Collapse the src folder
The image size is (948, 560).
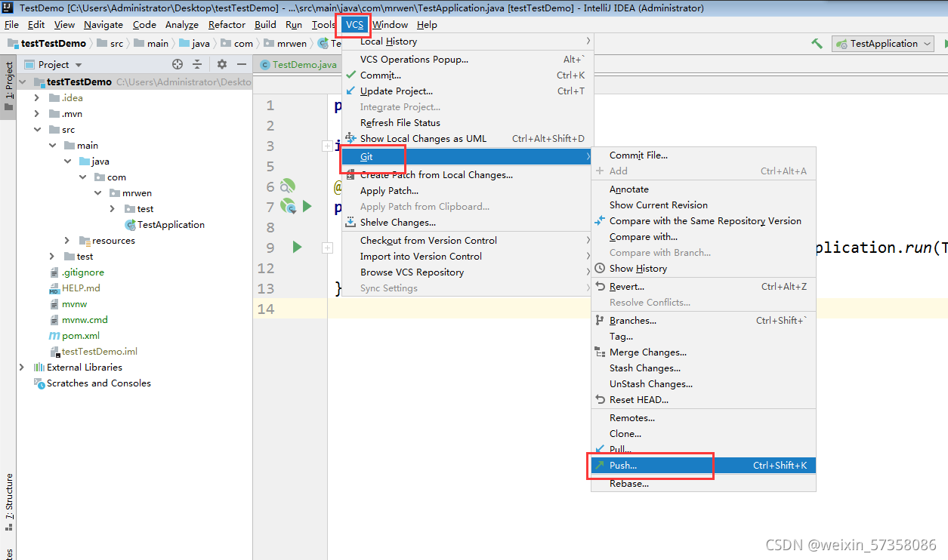(x=37, y=130)
